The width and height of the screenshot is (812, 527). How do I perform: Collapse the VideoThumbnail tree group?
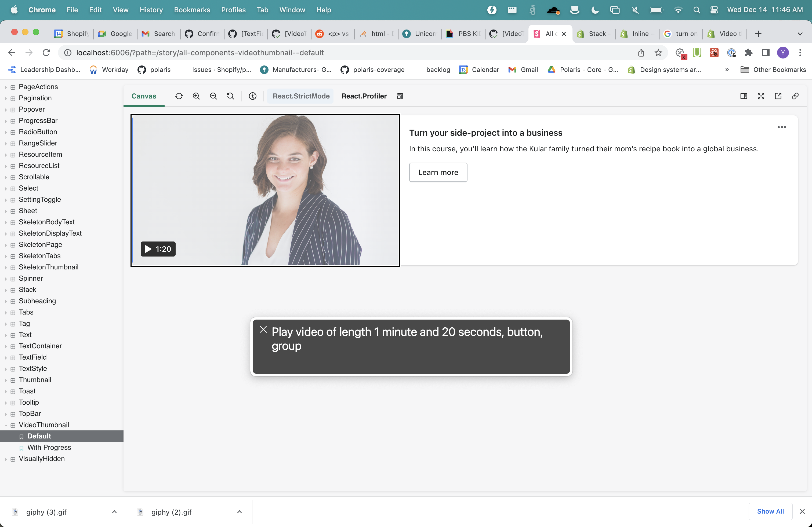click(6, 425)
